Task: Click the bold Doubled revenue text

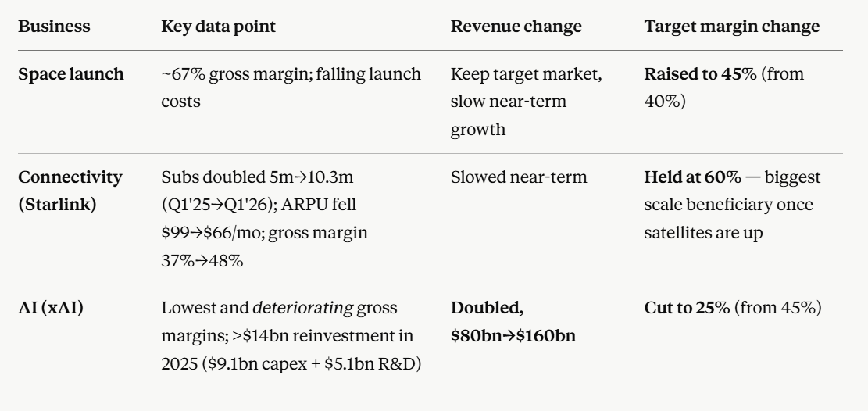Action: coord(487,308)
